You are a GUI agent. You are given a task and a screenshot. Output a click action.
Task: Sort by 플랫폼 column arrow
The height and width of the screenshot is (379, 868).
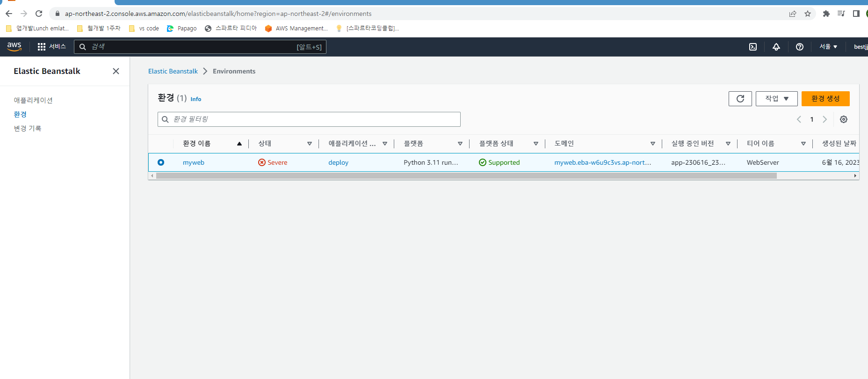pos(460,144)
